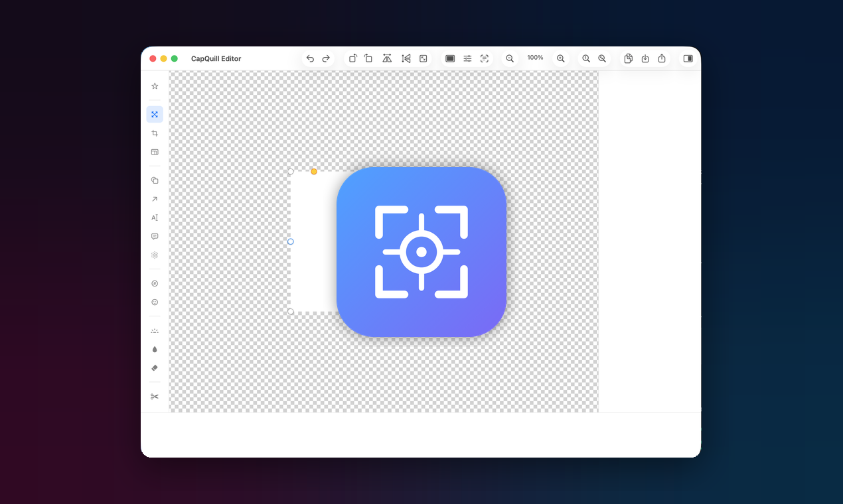The image size is (843, 504).
Task: Open the adjustments sliders icon
Action: click(x=467, y=58)
